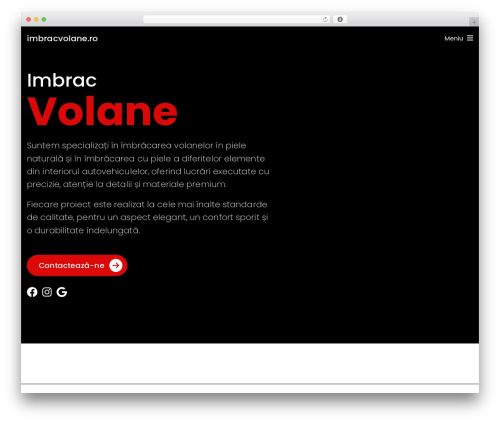Click paragraph starting 'Suntem specializați'

[x=148, y=165]
